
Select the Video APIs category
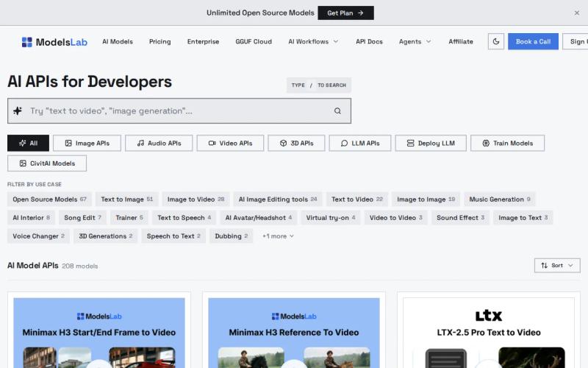(230, 143)
